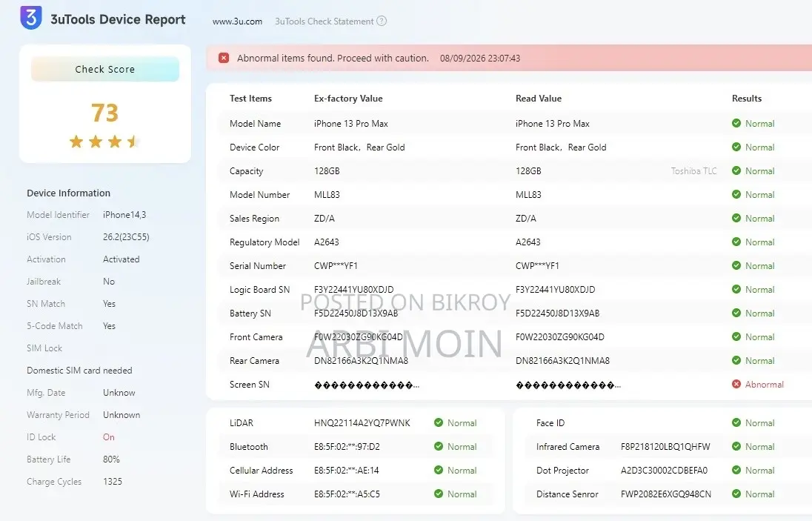Click the Warranty Period Unknown value
The image size is (812, 521).
(122, 415)
